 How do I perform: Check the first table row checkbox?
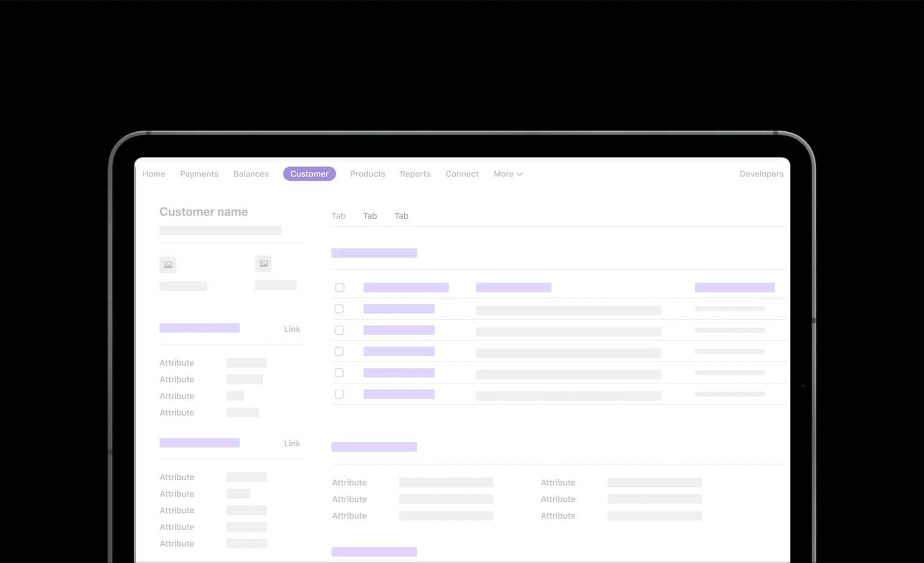[x=339, y=309]
